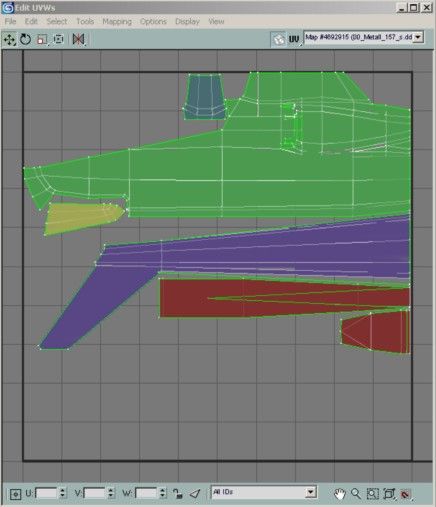Select the Move tool in toolbar

pos(9,40)
